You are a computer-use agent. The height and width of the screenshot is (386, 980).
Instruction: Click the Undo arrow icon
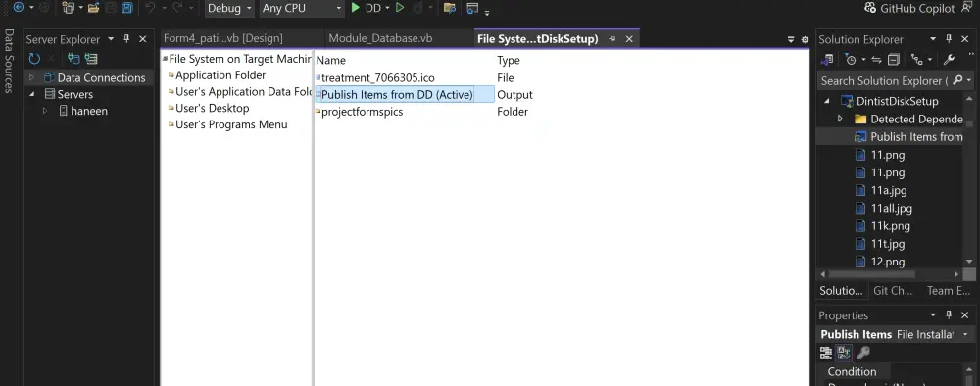(149, 8)
